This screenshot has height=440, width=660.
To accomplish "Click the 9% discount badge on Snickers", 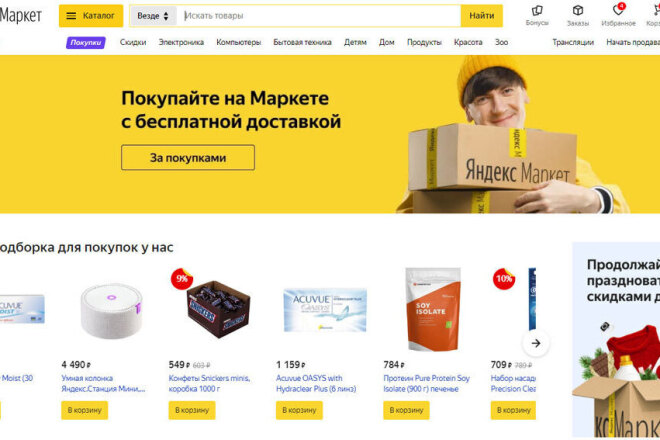I will [181, 279].
